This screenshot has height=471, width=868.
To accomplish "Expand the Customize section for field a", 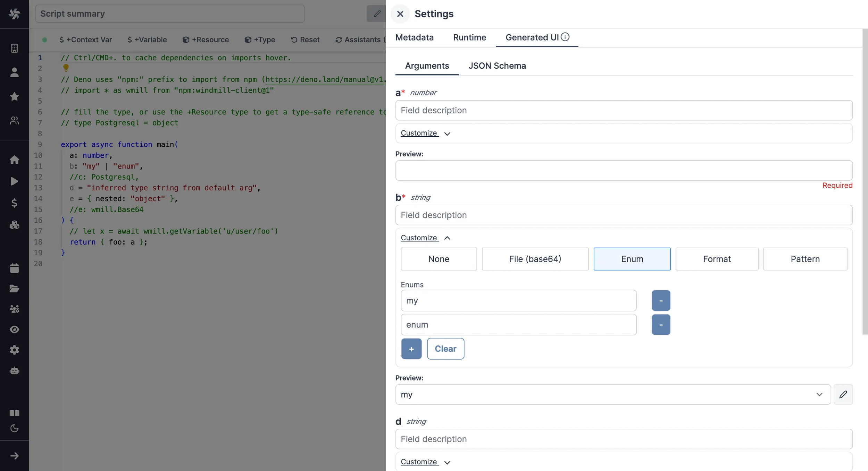I will coord(425,133).
